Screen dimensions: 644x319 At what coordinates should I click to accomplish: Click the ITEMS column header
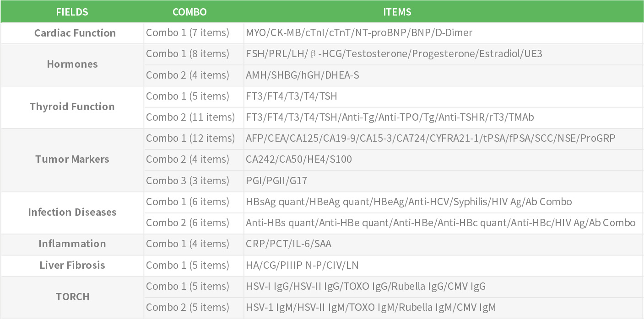(397, 12)
